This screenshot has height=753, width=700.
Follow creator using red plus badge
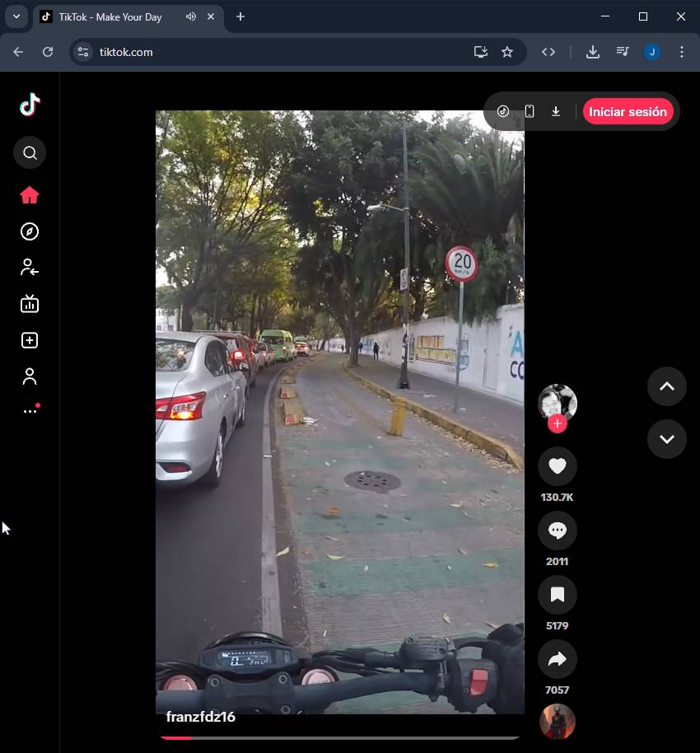(x=558, y=423)
